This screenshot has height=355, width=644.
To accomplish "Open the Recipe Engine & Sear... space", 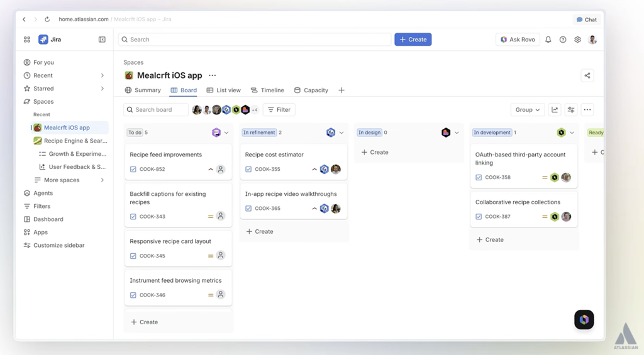I will (x=70, y=141).
